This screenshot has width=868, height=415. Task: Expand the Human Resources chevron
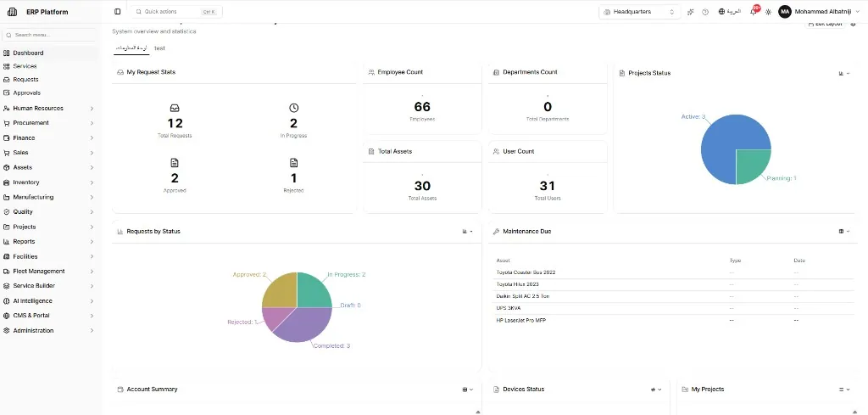coord(92,109)
